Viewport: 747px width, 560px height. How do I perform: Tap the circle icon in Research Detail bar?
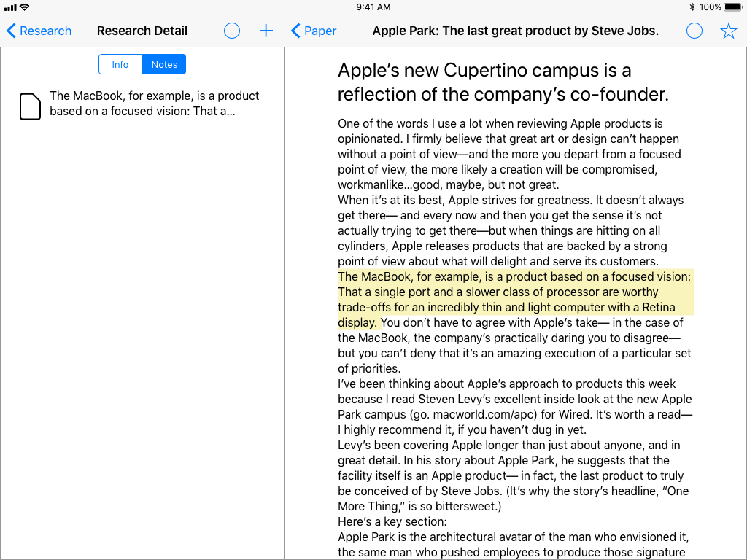tap(231, 31)
